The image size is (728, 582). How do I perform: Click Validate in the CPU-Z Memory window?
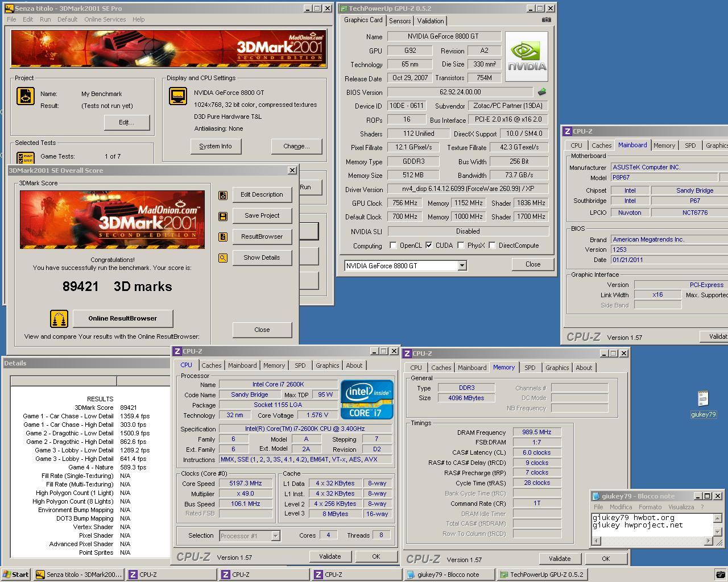point(560,559)
